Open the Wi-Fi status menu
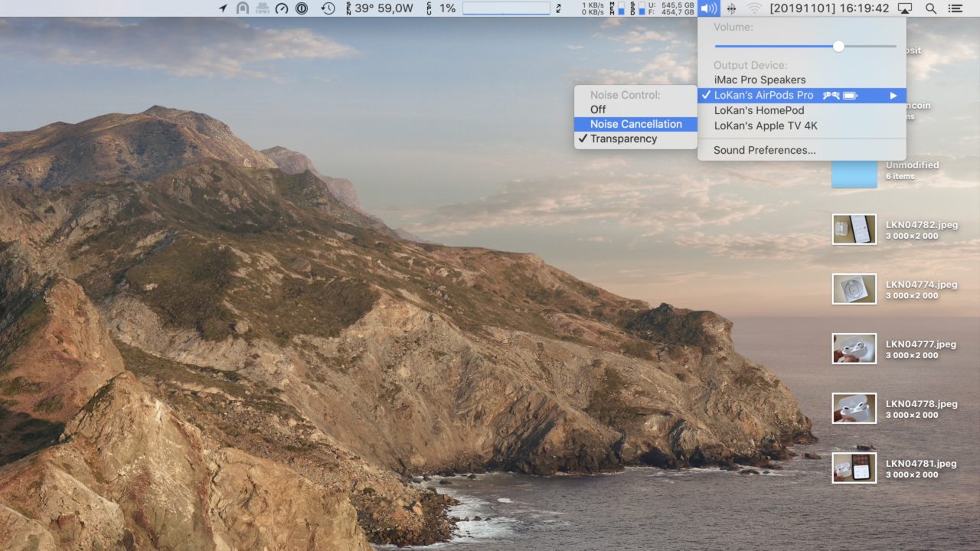 point(755,8)
